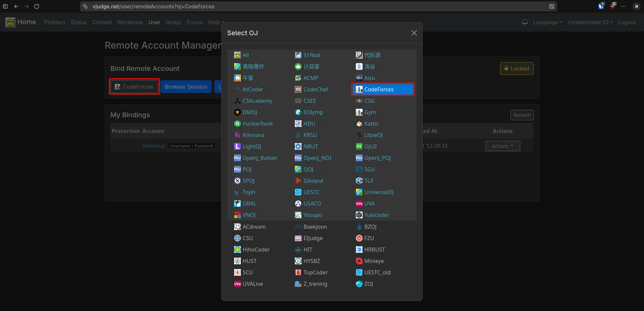This screenshot has height=311, width=644.
Task: Click the browser reload icon
Action: 37,6
